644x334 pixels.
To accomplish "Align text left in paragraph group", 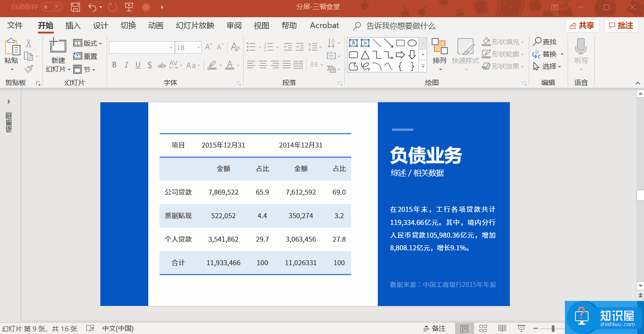I will tap(251, 65).
